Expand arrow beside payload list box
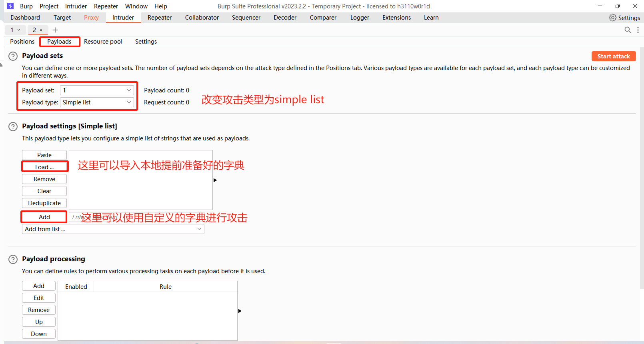Screen dimensions: 644x344 (215, 180)
